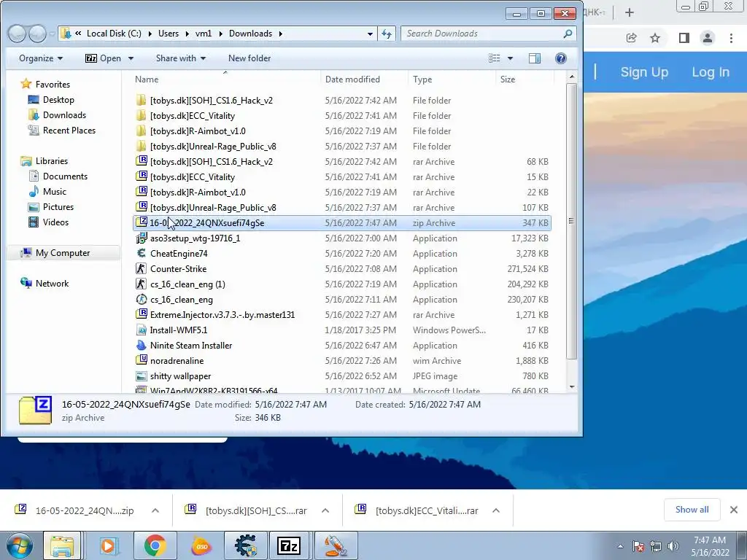Click the Explorer back arrow button

pyautogui.click(x=18, y=34)
